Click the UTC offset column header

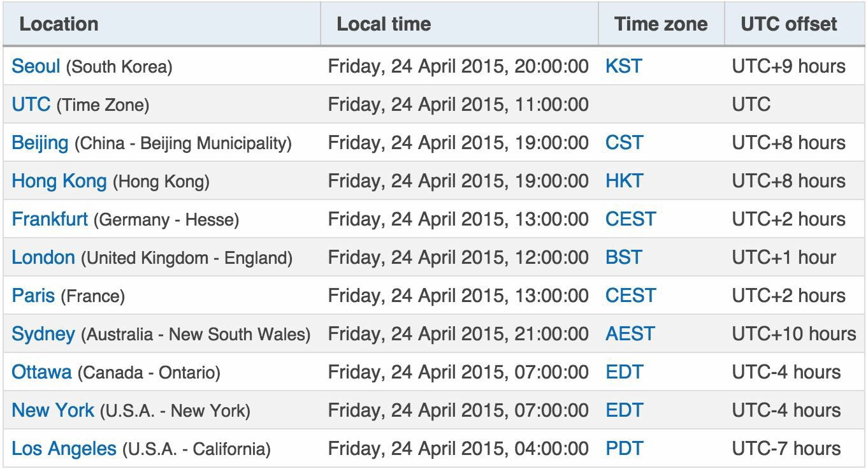coord(789,24)
